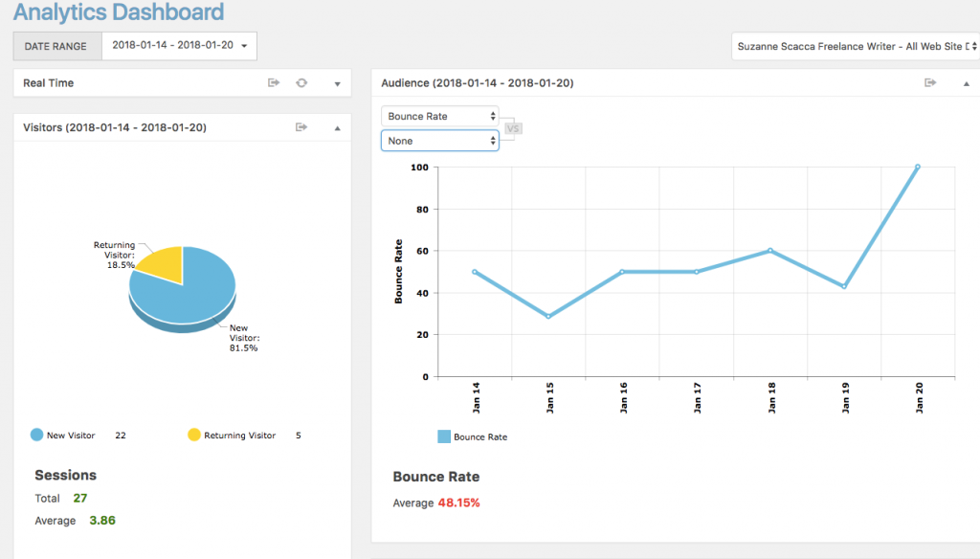
Task: Open the Bounce Rate metric dropdown
Action: [x=439, y=116]
